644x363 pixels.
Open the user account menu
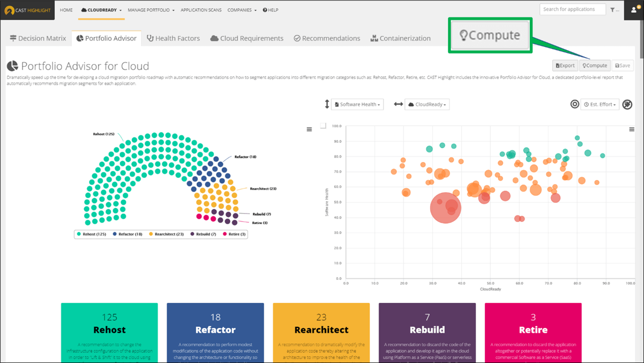[x=635, y=10]
